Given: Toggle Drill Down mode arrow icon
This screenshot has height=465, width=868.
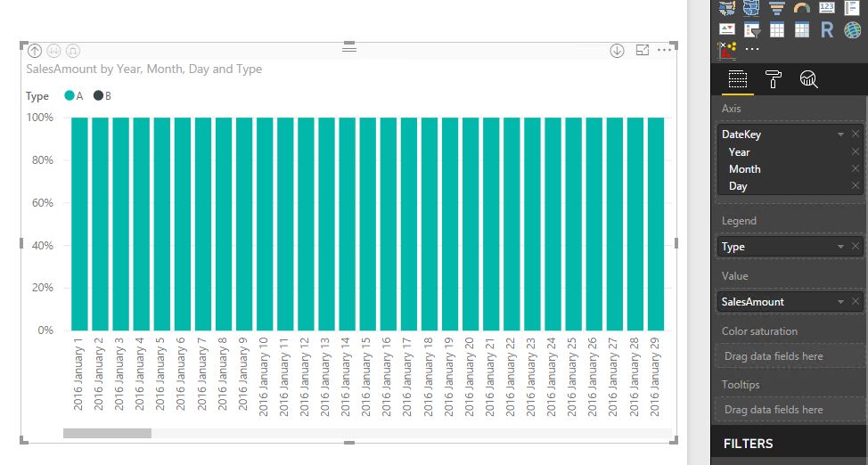Looking at the screenshot, I should pos(617,51).
